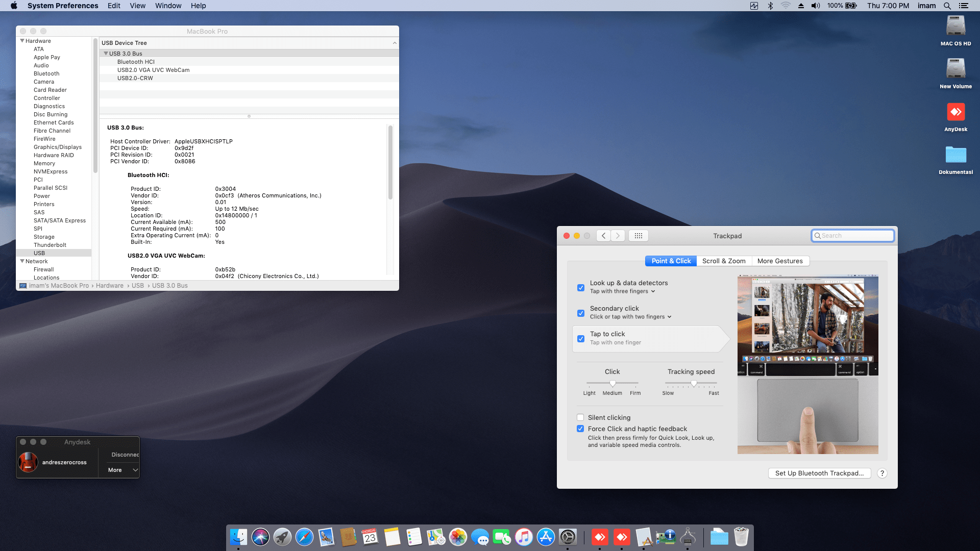Uncheck the Tap to click checkbox
The image size is (980, 551).
click(581, 339)
